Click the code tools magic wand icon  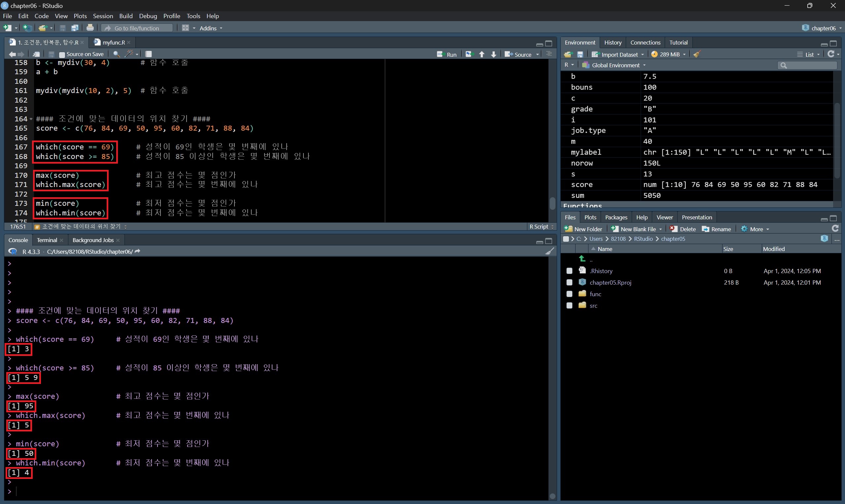pyautogui.click(x=129, y=54)
